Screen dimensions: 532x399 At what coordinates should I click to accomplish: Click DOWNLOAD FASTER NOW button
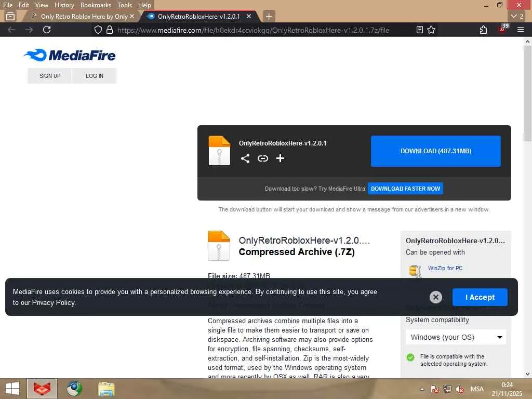tap(405, 189)
